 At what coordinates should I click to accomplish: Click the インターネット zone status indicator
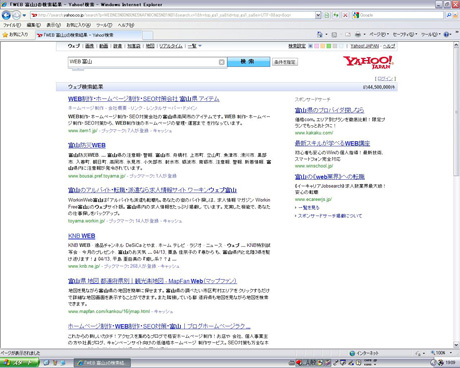click(364, 353)
